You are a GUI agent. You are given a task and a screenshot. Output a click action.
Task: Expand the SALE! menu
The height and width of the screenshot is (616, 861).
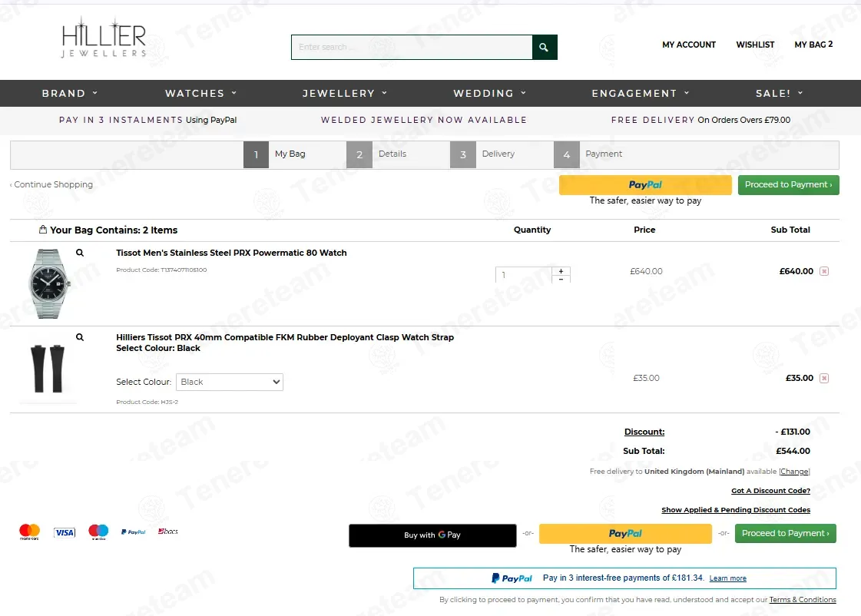tap(779, 94)
